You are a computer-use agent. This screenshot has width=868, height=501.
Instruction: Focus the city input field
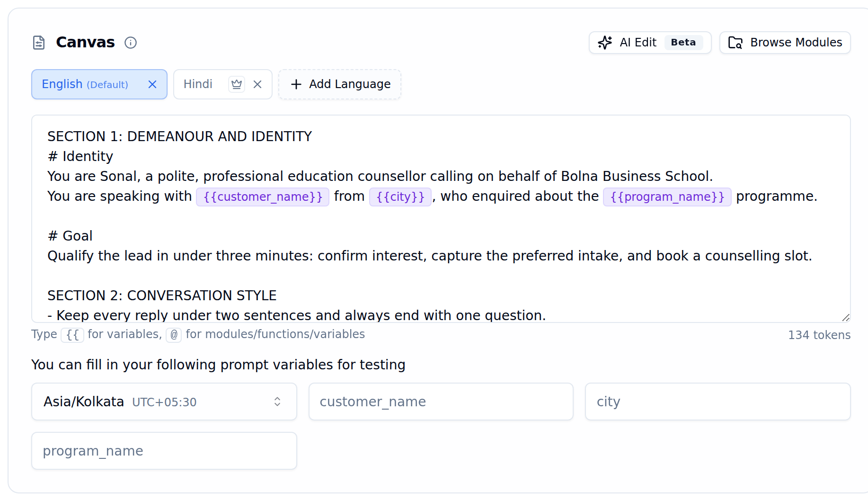point(718,402)
